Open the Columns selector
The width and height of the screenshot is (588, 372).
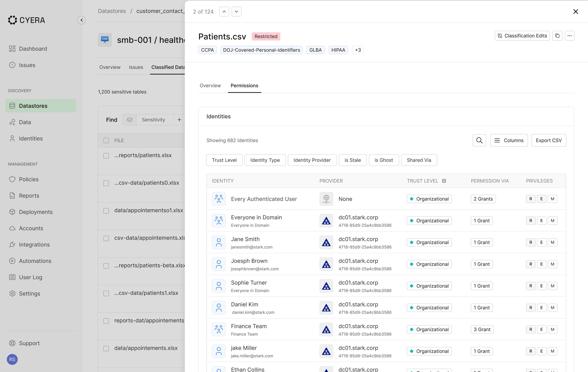[x=509, y=140]
